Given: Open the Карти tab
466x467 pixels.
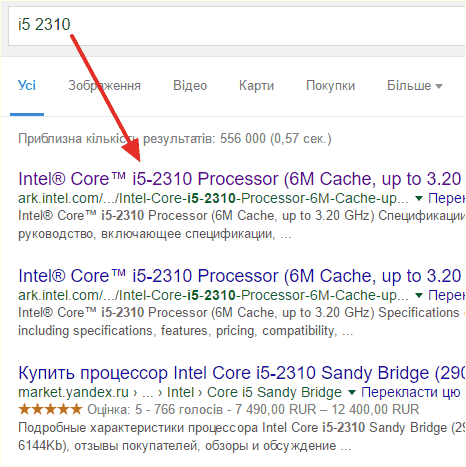Looking at the screenshot, I should [x=256, y=86].
